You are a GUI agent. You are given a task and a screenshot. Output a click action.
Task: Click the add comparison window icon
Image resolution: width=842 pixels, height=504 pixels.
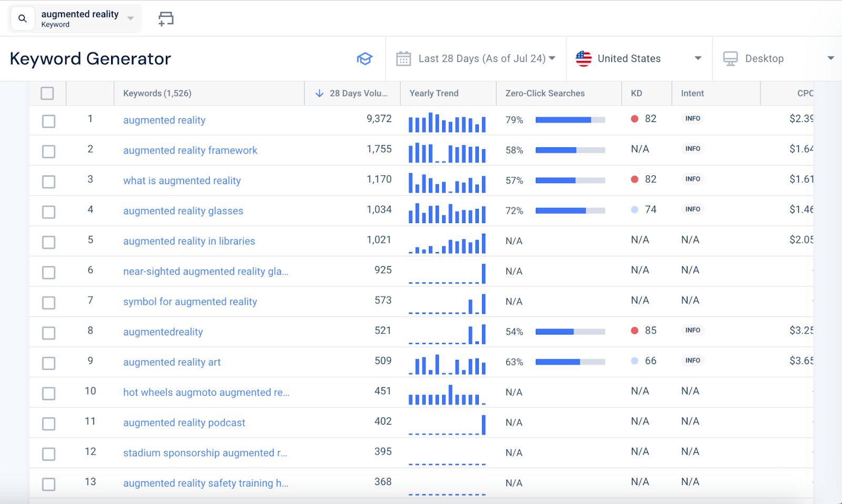point(166,19)
